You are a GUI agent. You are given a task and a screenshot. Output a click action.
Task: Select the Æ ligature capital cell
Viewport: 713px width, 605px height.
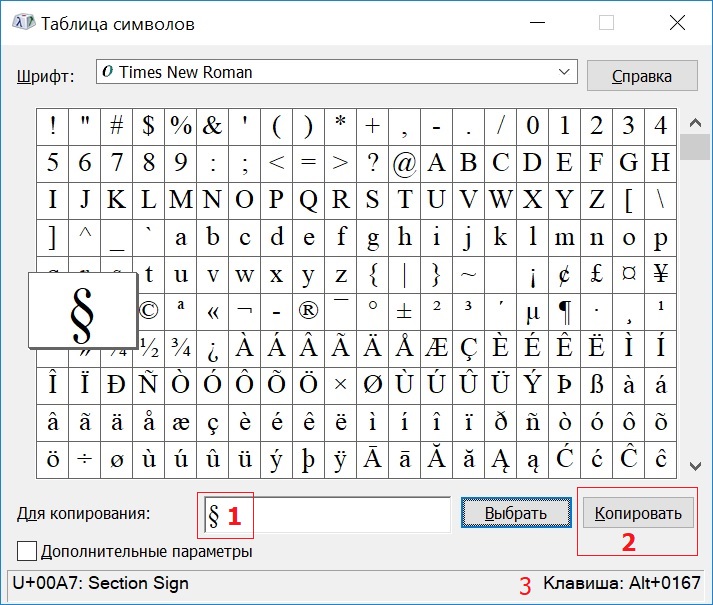pyautogui.click(x=437, y=348)
